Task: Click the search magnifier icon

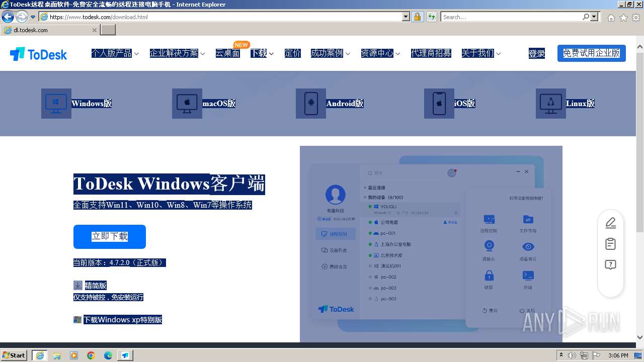Action: click(586, 17)
